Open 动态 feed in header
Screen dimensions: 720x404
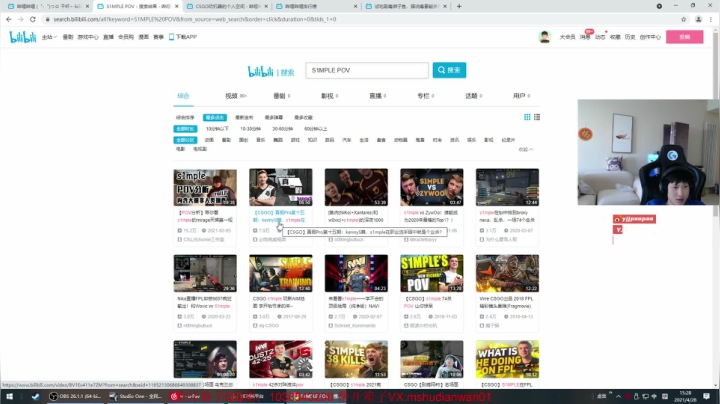coord(600,37)
